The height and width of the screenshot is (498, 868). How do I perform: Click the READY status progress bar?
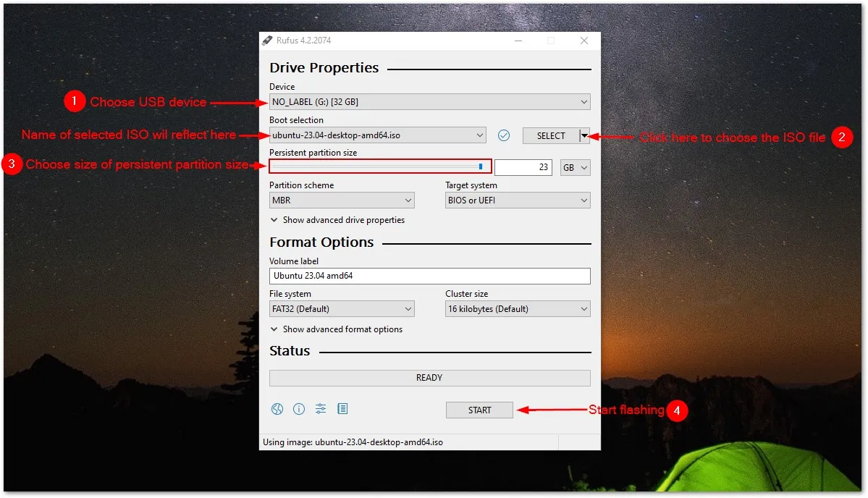(429, 378)
